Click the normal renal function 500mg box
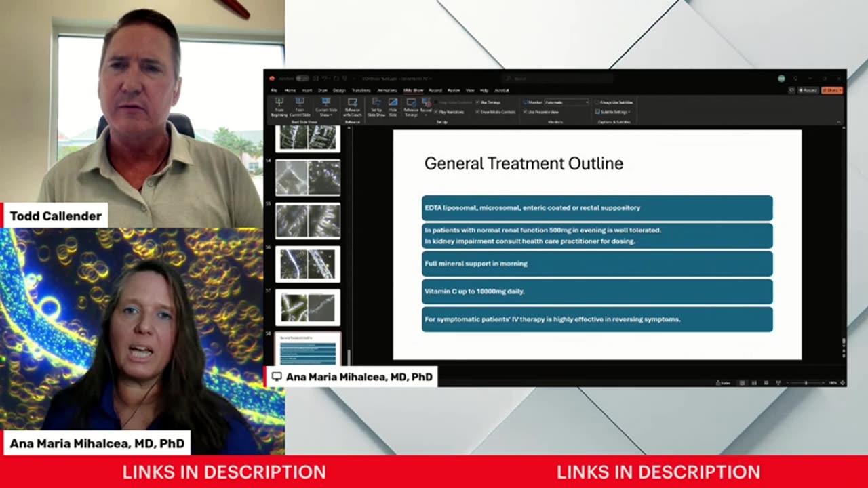Screen dimensions: 868x488 pyautogui.click(x=597, y=236)
